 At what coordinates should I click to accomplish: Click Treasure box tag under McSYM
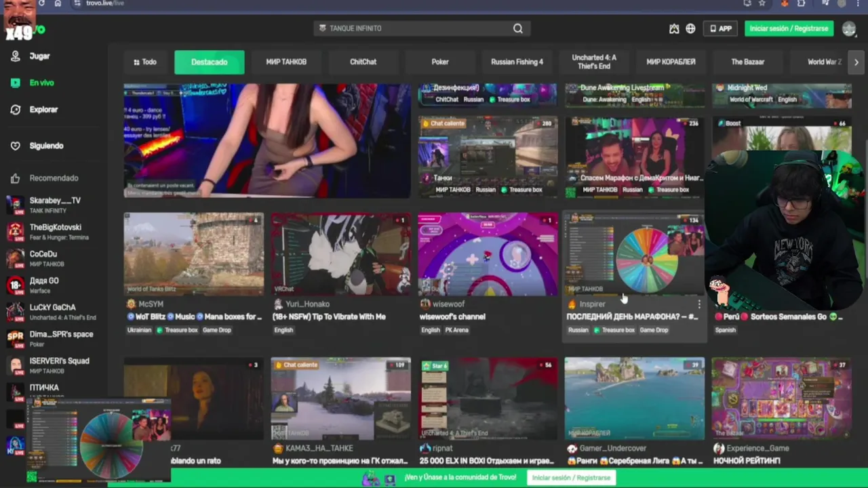[178, 330]
